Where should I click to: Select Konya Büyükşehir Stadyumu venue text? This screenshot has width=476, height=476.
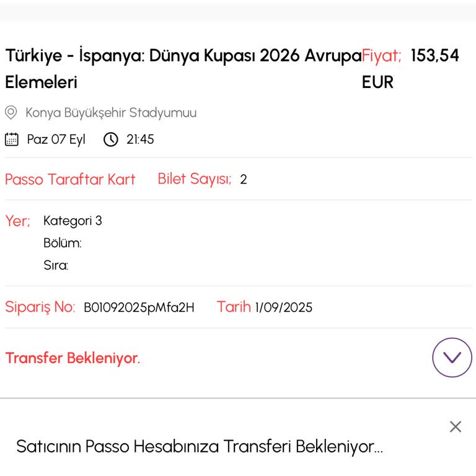point(111,113)
